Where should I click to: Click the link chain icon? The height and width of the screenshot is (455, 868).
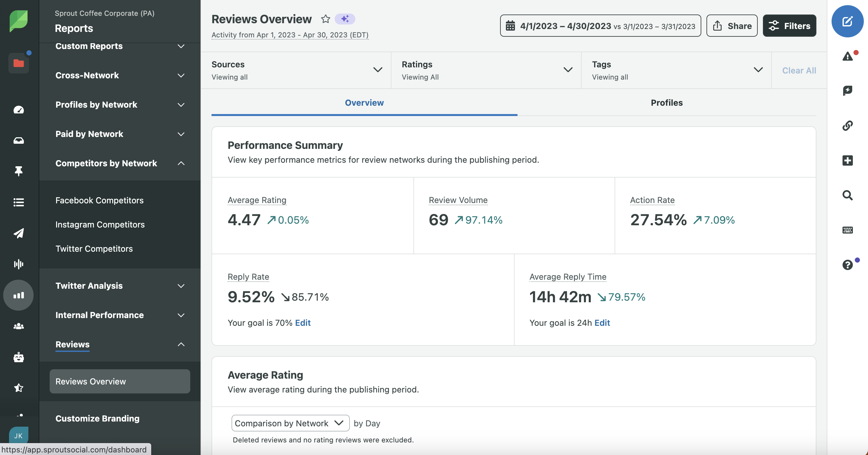click(x=847, y=126)
